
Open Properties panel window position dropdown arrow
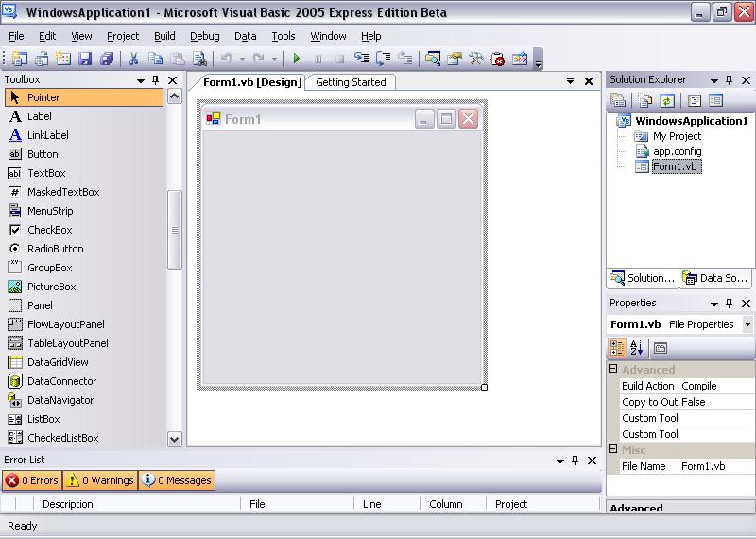[714, 304]
